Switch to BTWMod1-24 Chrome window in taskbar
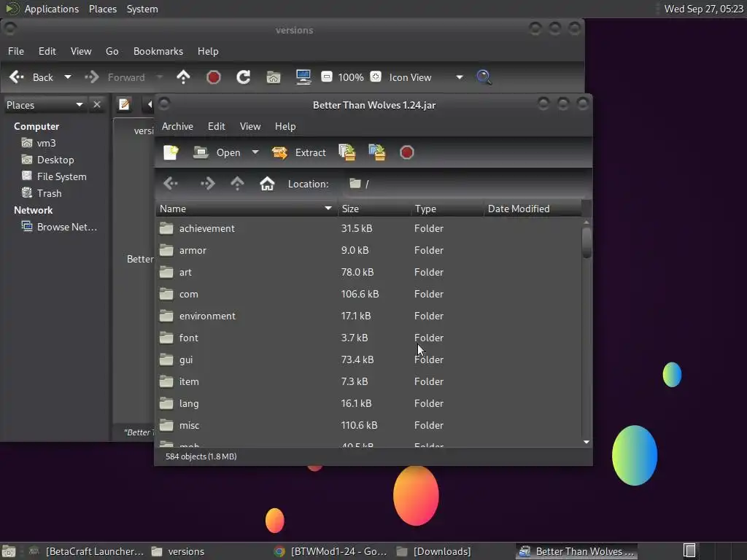The height and width of the screenshot is (560, 747). (x=330, y=551)
